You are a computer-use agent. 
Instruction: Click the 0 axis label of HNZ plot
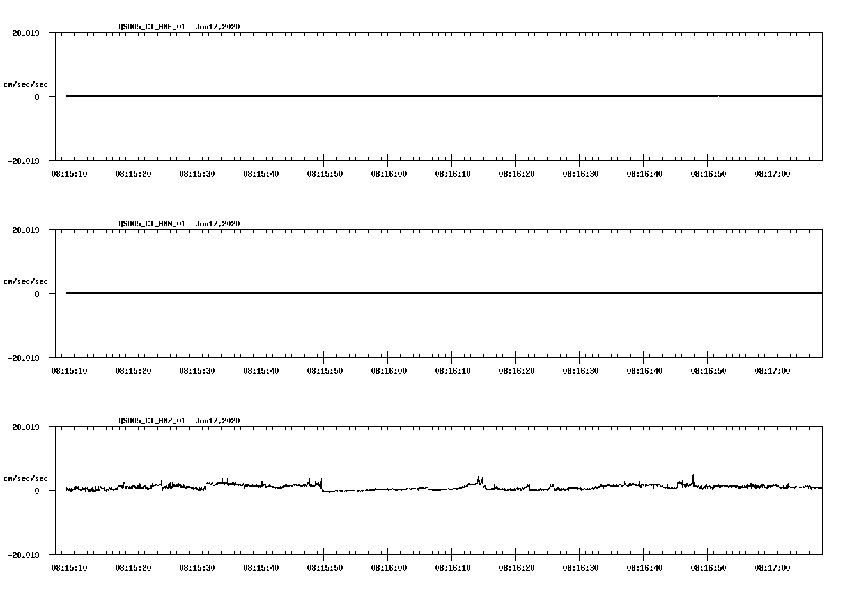coord(37,491)
